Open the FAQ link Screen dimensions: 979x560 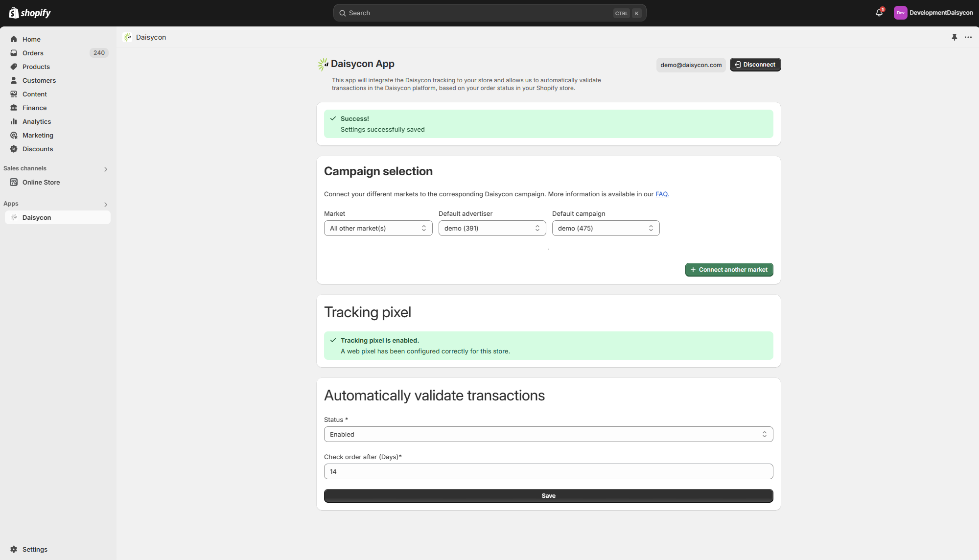pyautogui.click(x=662, y=194)
